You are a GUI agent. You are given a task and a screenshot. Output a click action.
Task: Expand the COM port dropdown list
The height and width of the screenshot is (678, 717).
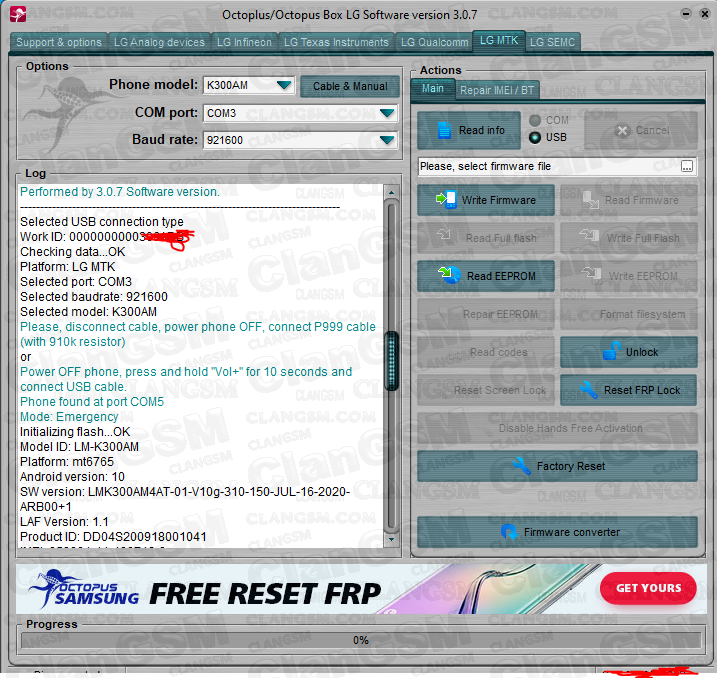click(387, 113)
